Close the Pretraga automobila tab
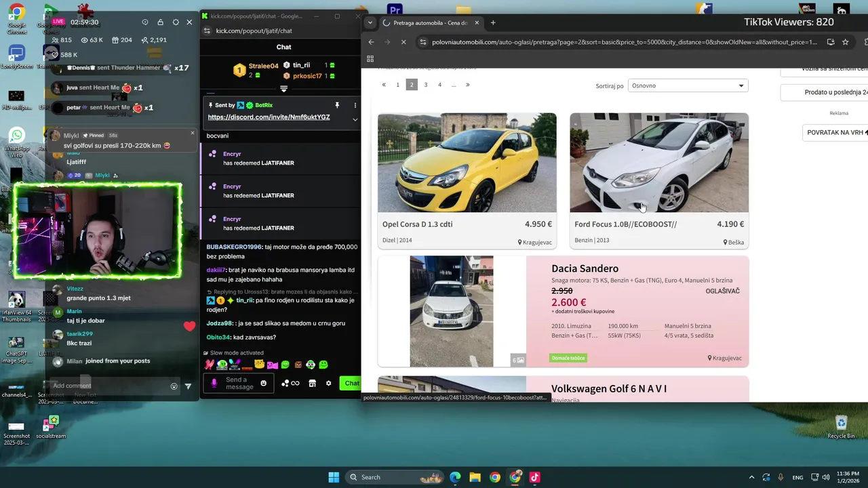868x488 pixels. [x=477, y=22]
